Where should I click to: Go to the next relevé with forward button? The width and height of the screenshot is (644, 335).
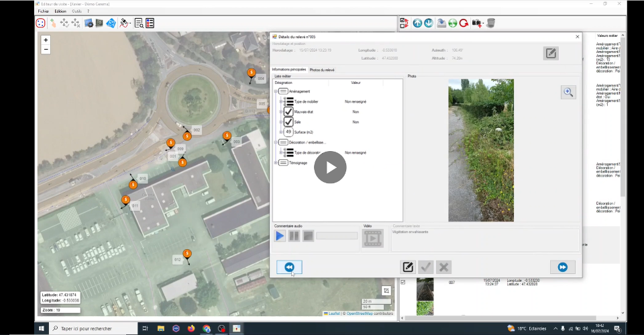click(562, 267)
